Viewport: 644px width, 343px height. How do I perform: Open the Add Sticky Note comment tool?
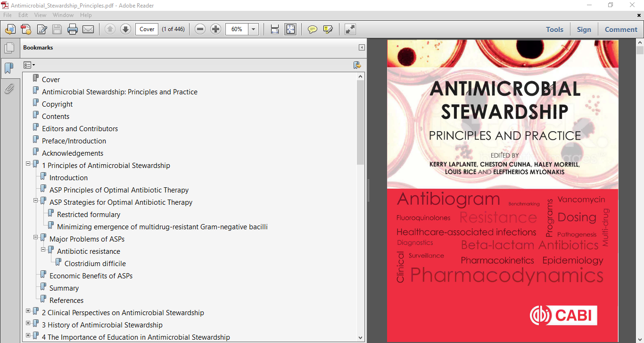(312, 29)
